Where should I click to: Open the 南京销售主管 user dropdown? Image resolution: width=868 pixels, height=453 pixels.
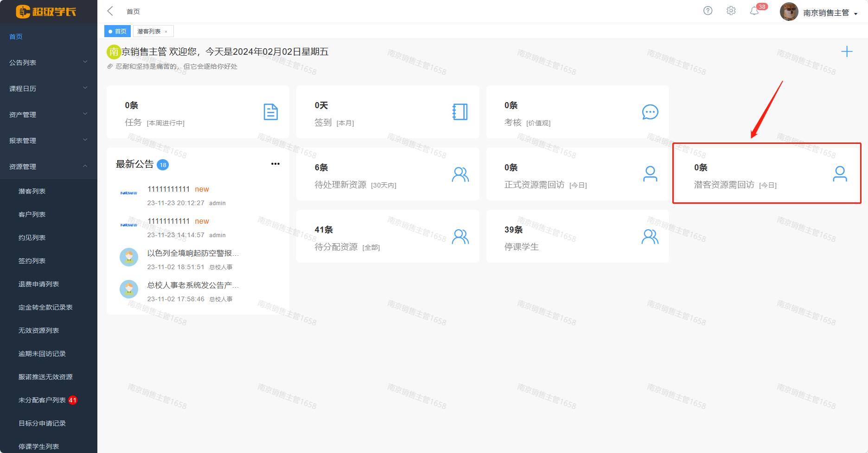tap(830, 13)
